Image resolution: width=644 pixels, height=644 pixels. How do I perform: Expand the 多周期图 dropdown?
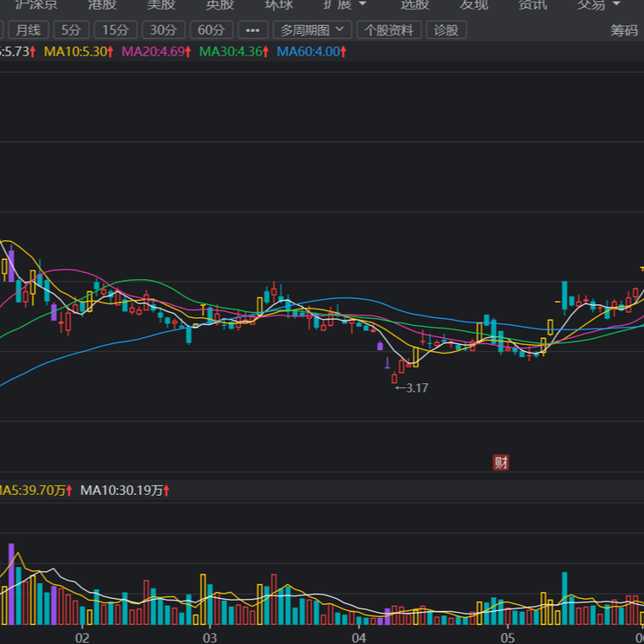click(x=312, y=30)
